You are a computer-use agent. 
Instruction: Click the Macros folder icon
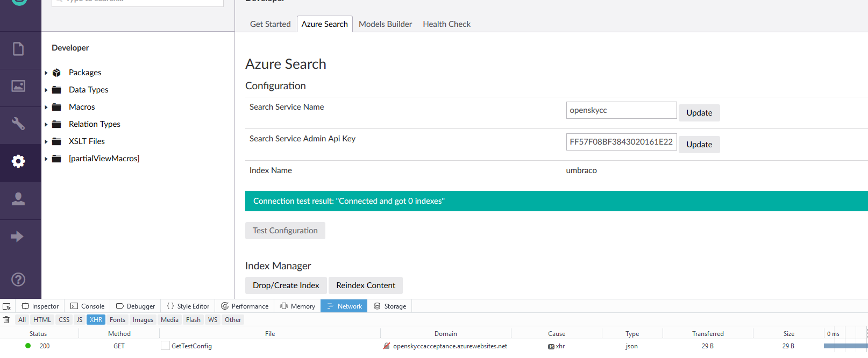click(x=56, y=107)
